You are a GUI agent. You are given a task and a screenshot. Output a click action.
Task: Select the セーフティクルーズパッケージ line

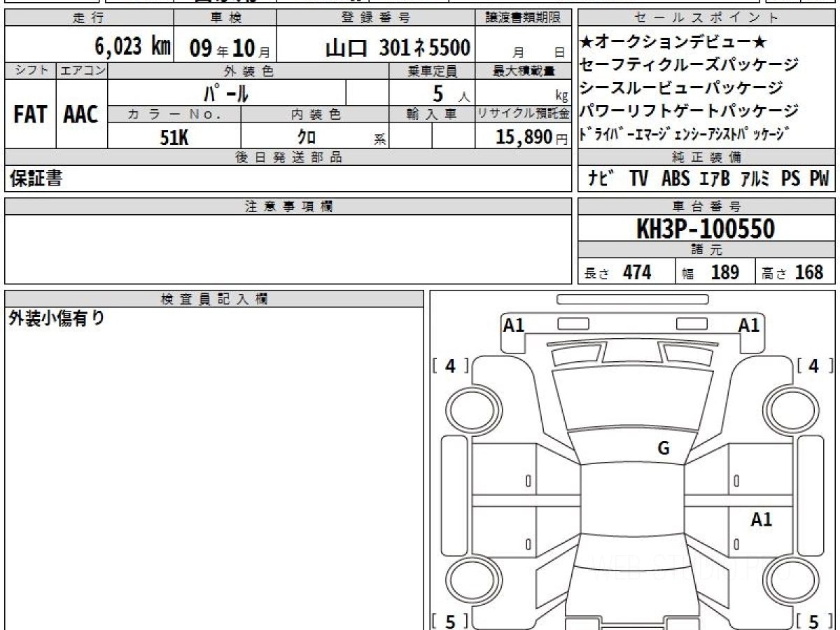(x=689, y=65)
